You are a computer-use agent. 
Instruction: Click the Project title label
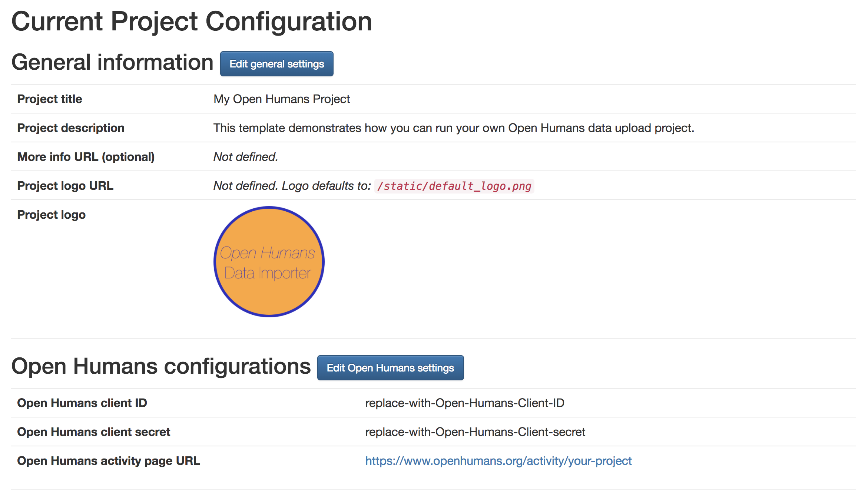50,99
